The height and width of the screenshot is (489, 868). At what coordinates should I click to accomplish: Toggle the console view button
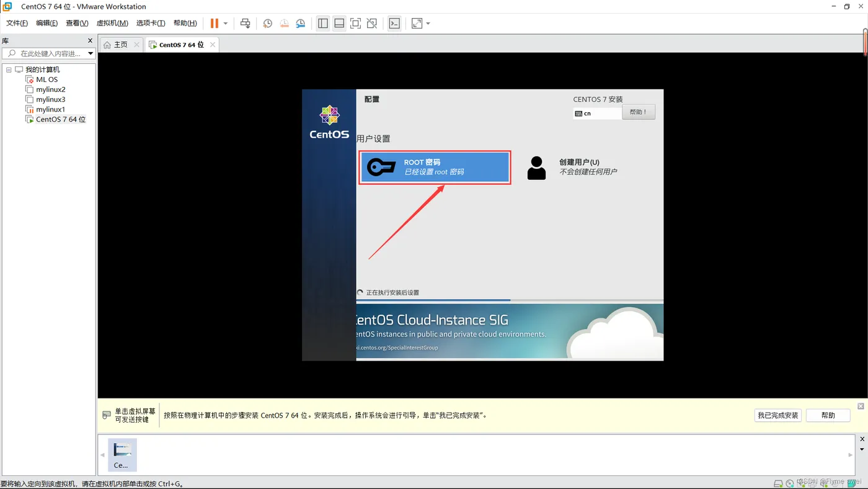394,23
